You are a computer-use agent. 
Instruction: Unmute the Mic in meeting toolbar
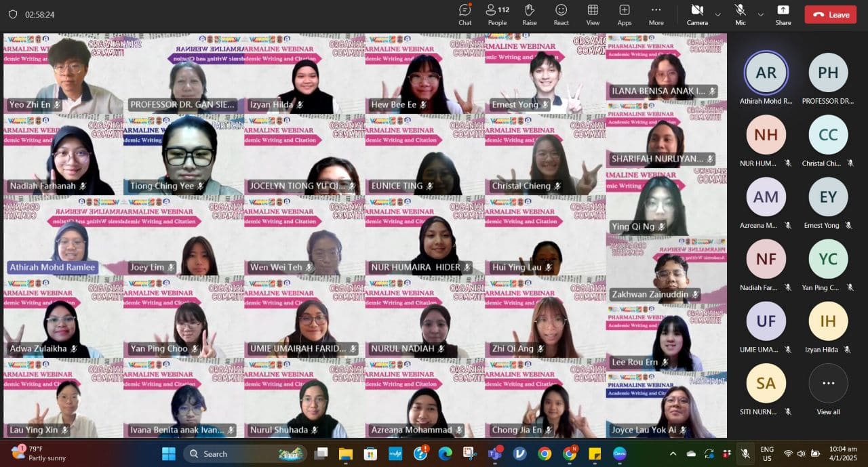[x=740, y=14]
